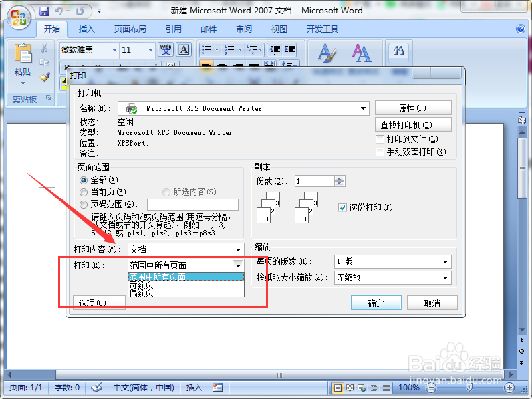This screenshot has height=399, width=532.
Task: Click the Phonetic Guide wén icon
Action: coord(166,49)
